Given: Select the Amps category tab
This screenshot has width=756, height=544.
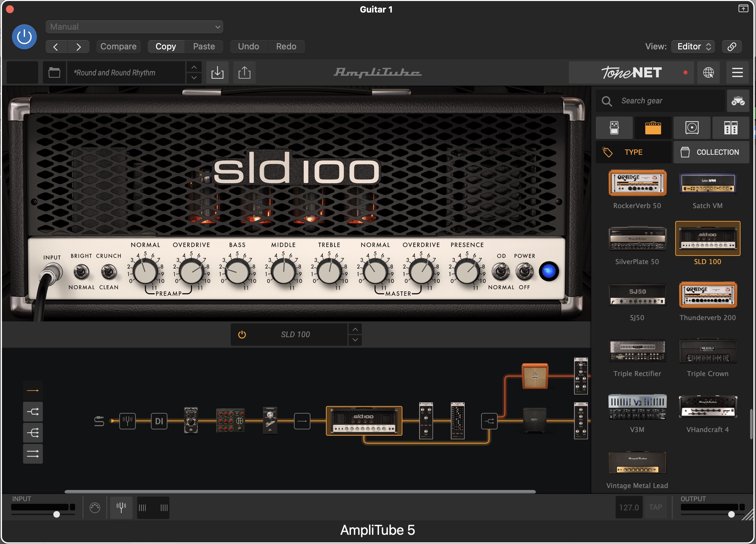Looking at the screenshot, I should tap(653, 127).
